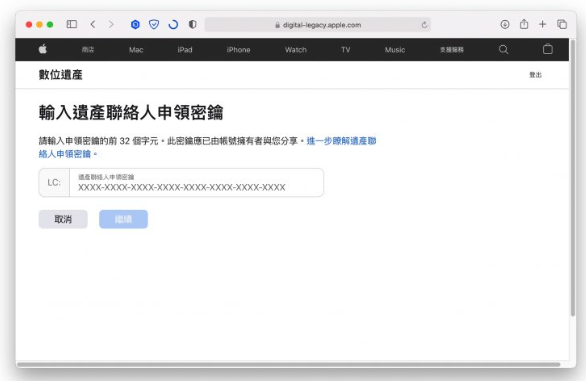Click the 輸入遺產聯絡人申領密鑰 heading

(x=131, y=113)
